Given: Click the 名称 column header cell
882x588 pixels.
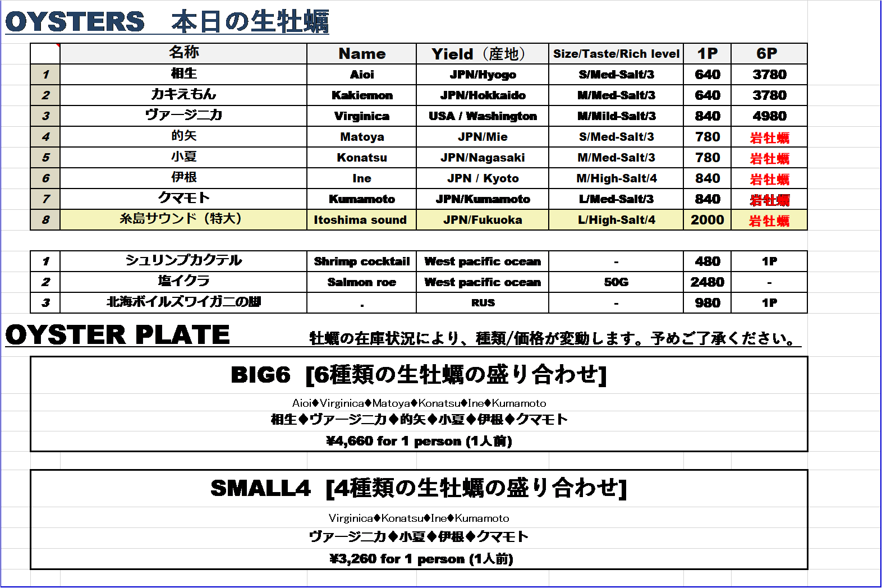Looking at the screenshot, I should [183, 53].
